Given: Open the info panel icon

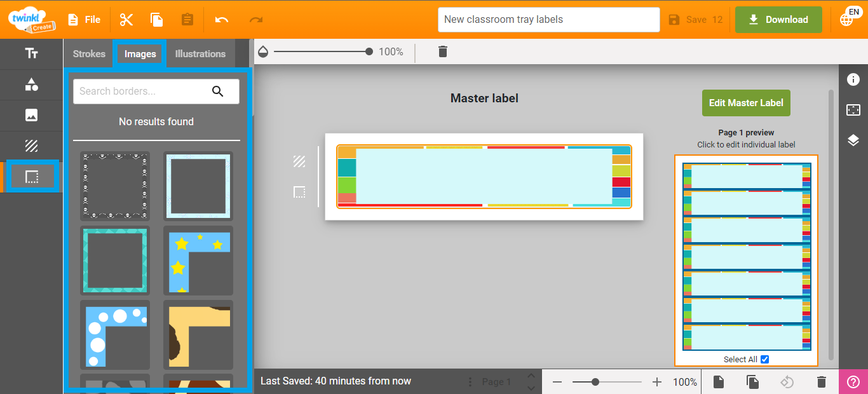Looking at the screenshot, I should [x=853, y=79].
